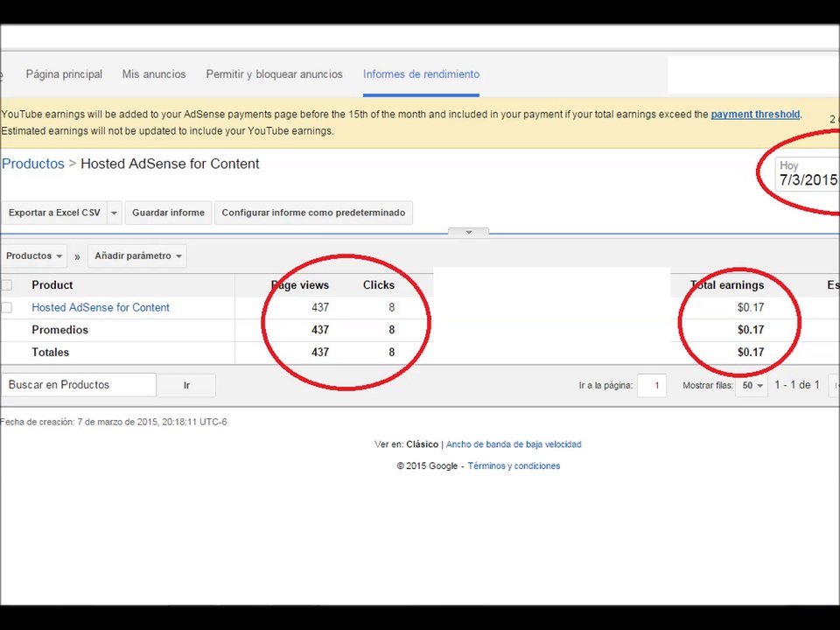Click Exportar a Excel CSV button
Screen dimensions: 840x630
tap(54, 213)
